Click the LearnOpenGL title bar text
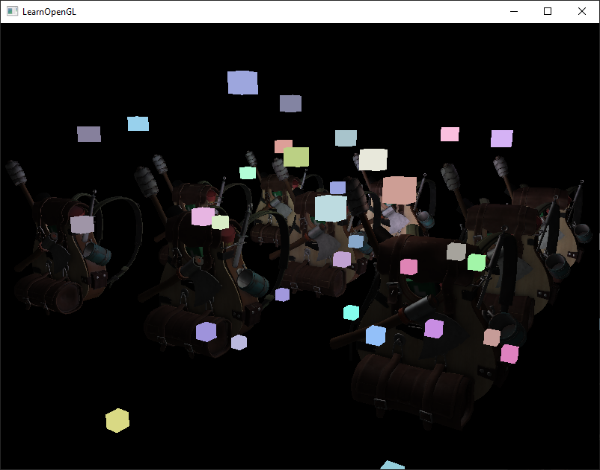 [50, 11]
